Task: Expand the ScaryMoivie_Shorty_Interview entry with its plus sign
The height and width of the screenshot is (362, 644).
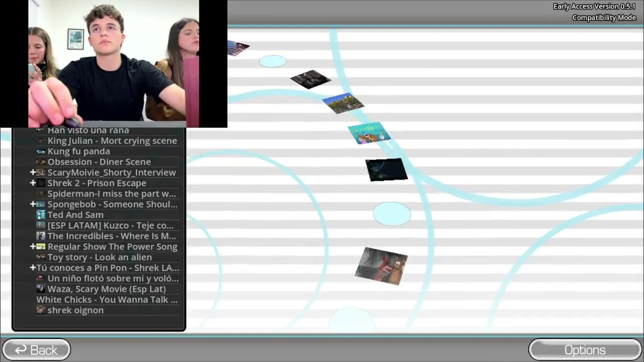Action: coord(33,172)
